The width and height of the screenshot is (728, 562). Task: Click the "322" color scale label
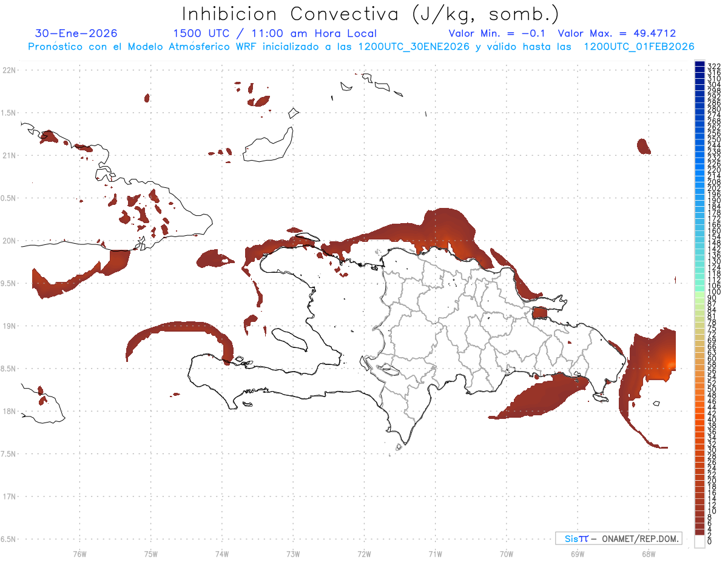[713, 66]
